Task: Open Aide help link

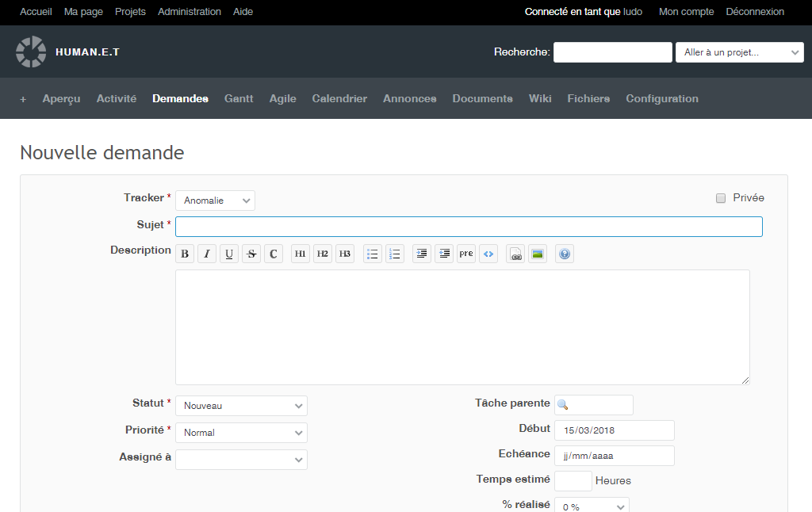Action: (243, 11)
